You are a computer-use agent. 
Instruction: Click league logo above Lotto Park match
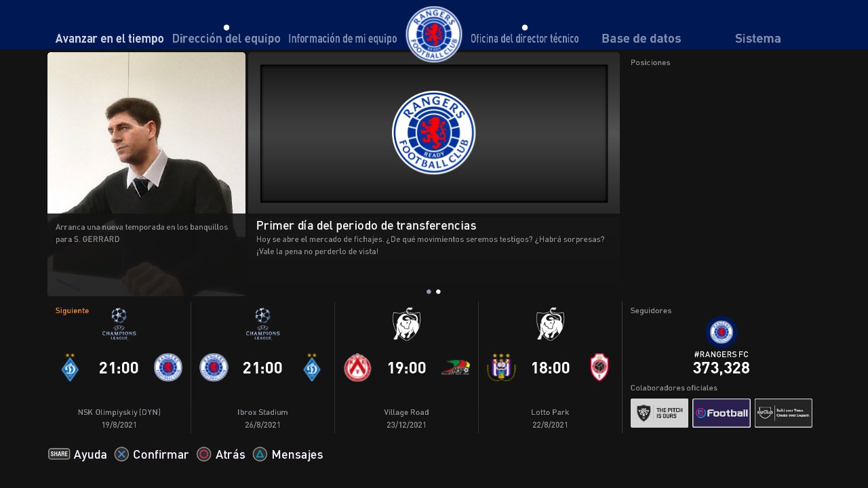click(x=550, y=324)
